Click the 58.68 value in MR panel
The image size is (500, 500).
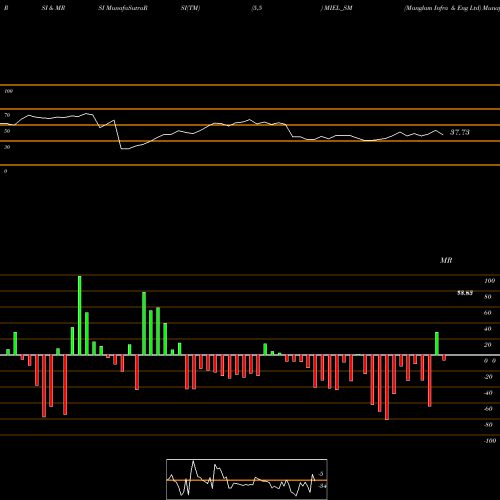465,293
